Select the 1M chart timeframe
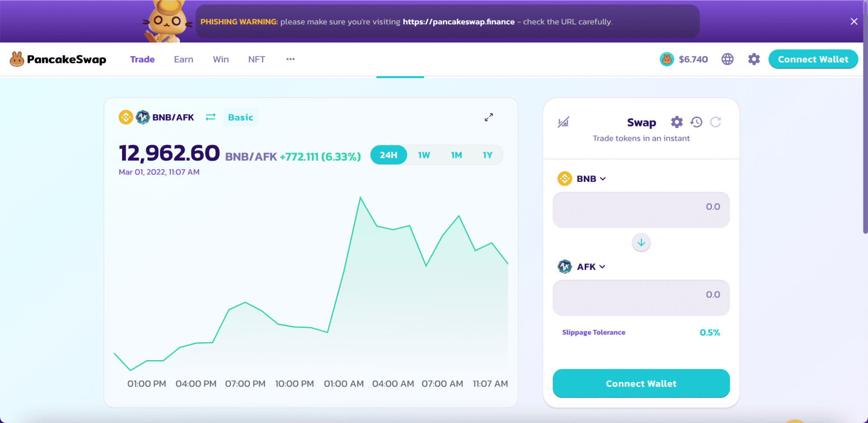The image size is (868, 423). click(x=456, y=155)
